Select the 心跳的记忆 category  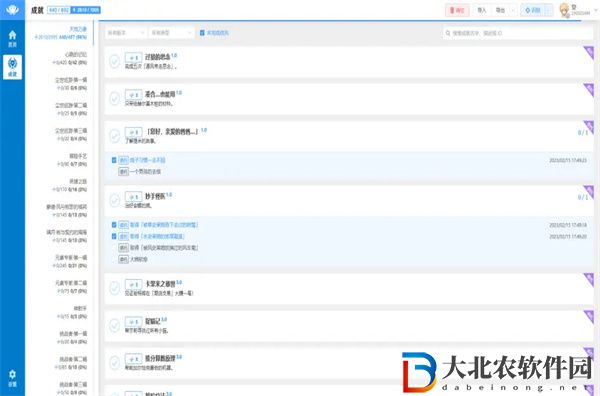click(60, 59)
